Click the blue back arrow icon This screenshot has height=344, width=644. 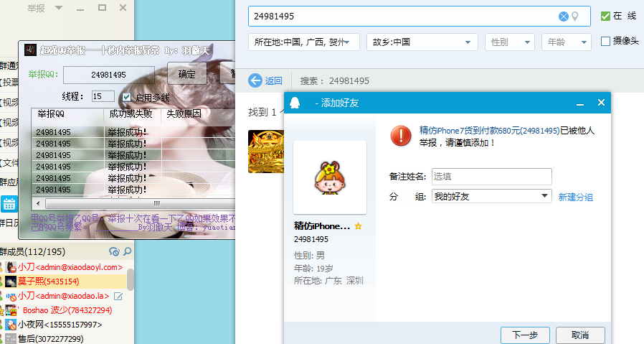point(255,80)
